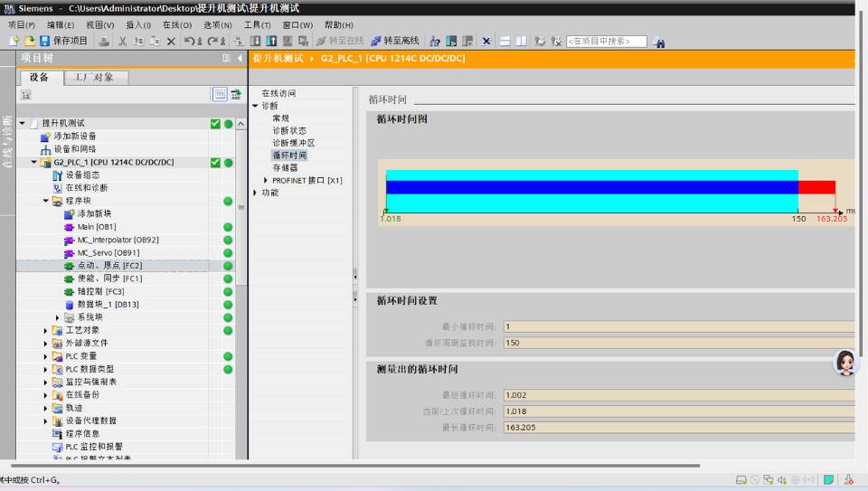Click the tree overview icon below 设备 tab
This screenshot has width=868, height=491.
coord(26,95)
